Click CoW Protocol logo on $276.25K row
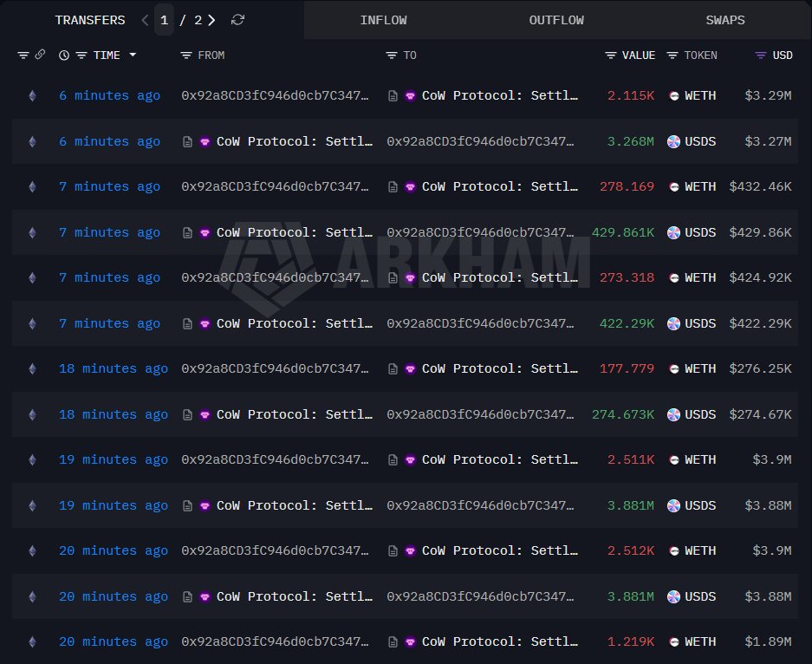Image resolution: width=812 pixels, height=664 pixels. click(410, 368)
